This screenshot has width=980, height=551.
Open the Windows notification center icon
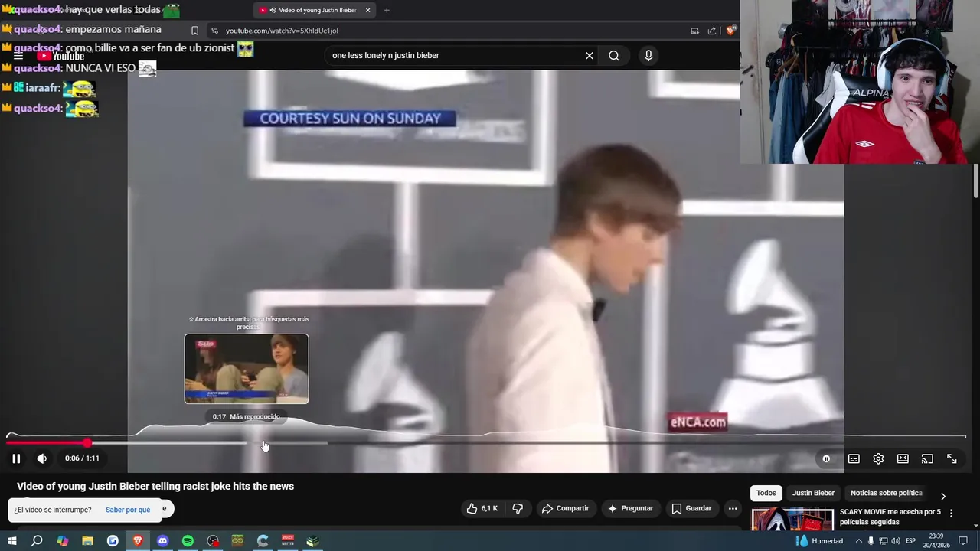tap(963, 541)
